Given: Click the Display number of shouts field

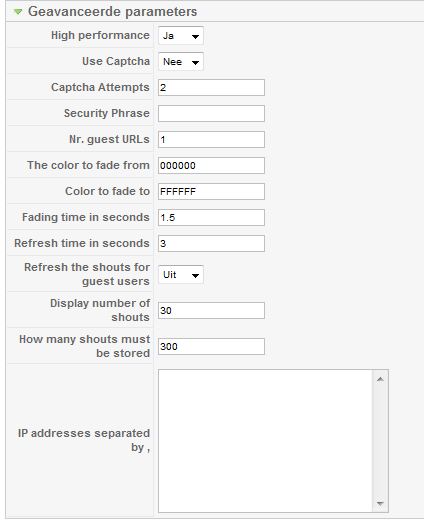Looking at the screenshot, I should coord(211,310).
